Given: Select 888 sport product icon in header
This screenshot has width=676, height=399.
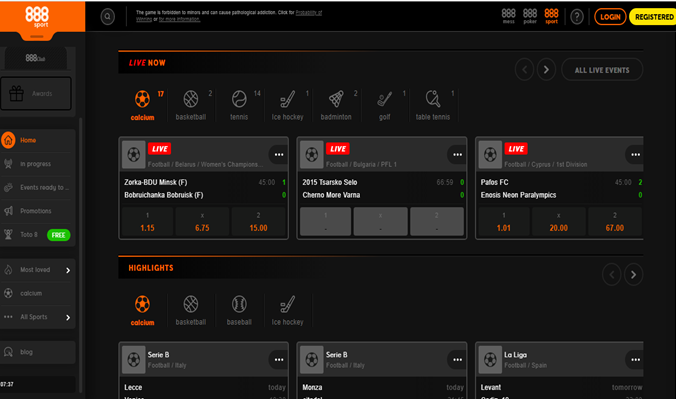Looking at the screenshot, I should [551, 16].
